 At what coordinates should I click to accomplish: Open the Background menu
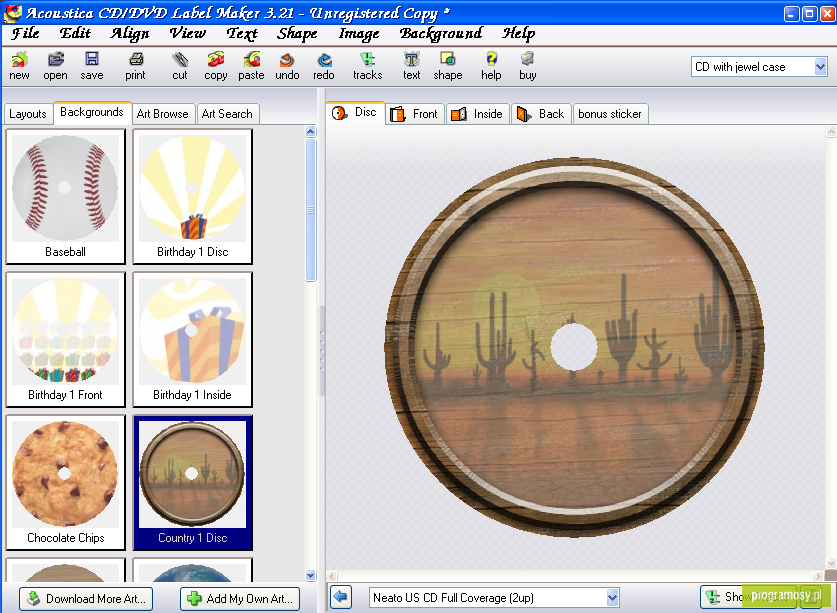pos(441,33)
